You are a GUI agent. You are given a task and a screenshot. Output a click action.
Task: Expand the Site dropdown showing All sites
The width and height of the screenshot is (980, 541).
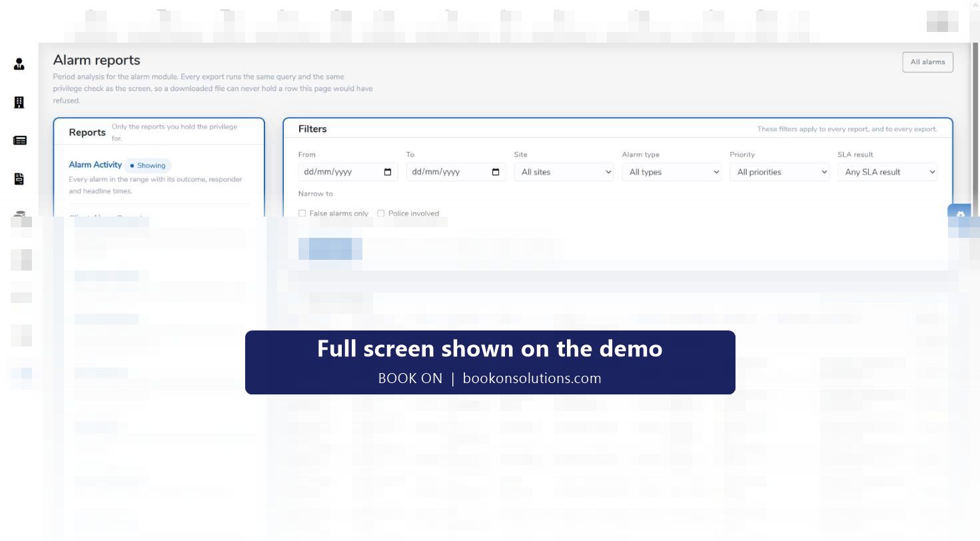click(x=564, y=172)
